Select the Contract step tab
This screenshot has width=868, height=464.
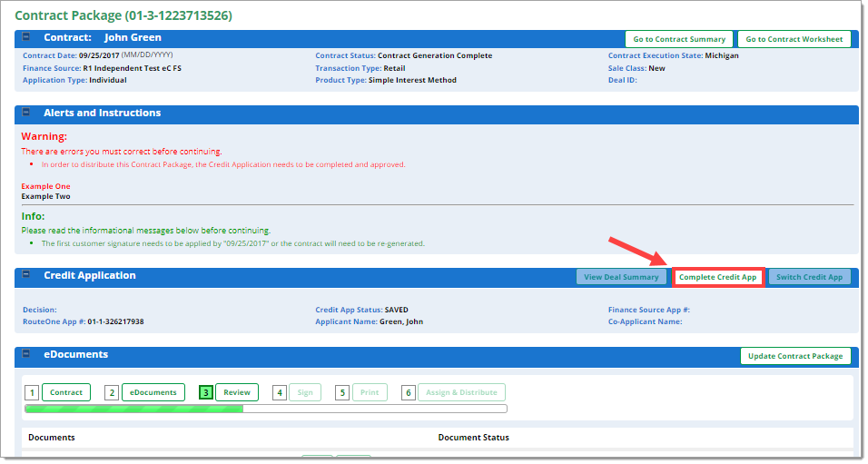click(x=66, y=392)
